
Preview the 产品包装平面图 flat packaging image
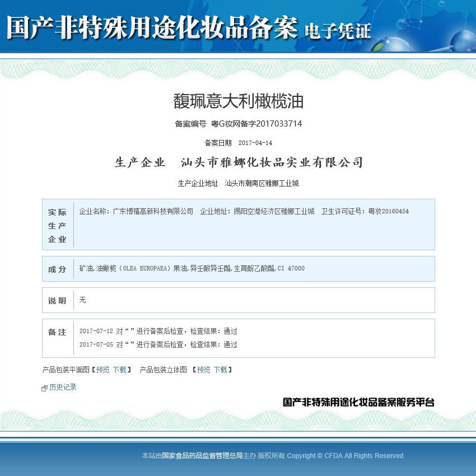(x=102, y=370)
